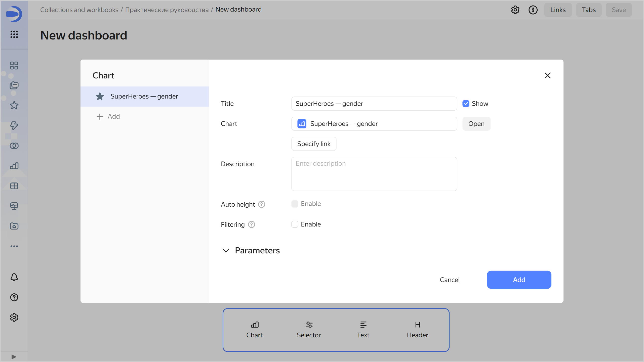
Task: Click the notifications bell icon in sidebar
Action: [x=14, y=277]
